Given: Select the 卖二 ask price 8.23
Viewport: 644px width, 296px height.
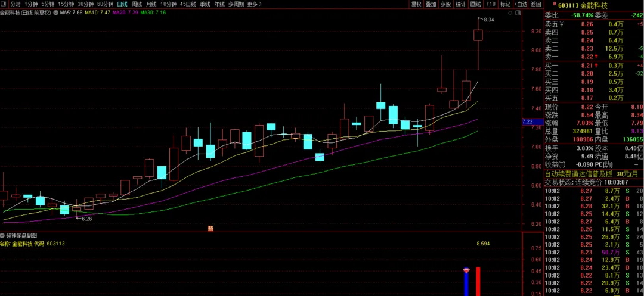Looking at the screenshot, I should (587, 49).
